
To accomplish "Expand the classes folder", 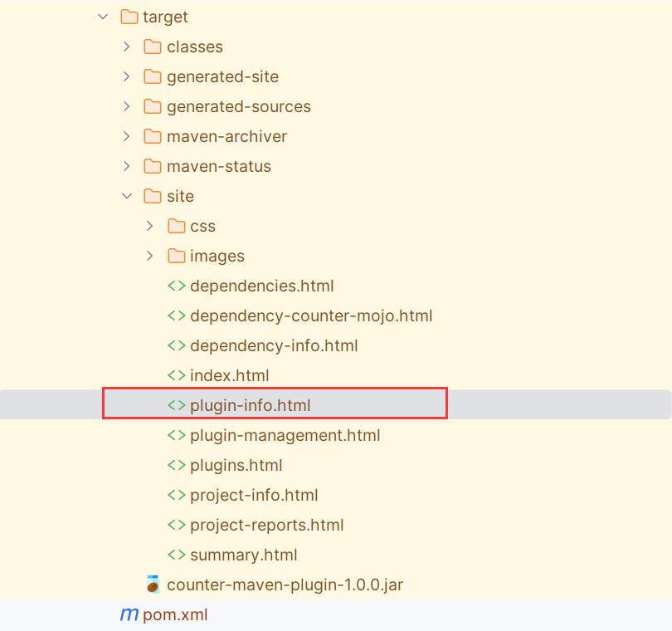I will [x=126, y=46].
